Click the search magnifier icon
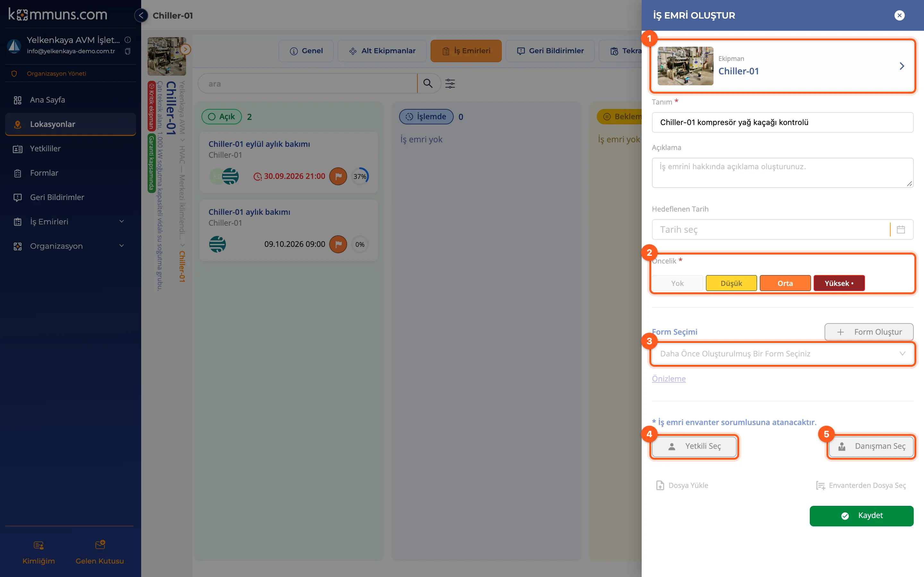The image size is (924, 577). click(428, 83)
